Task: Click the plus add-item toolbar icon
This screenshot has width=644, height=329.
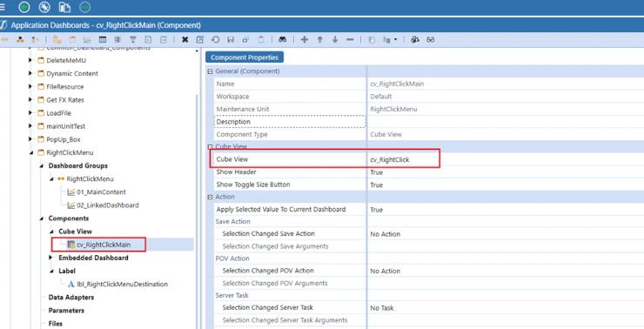Action: pos(305,40)
